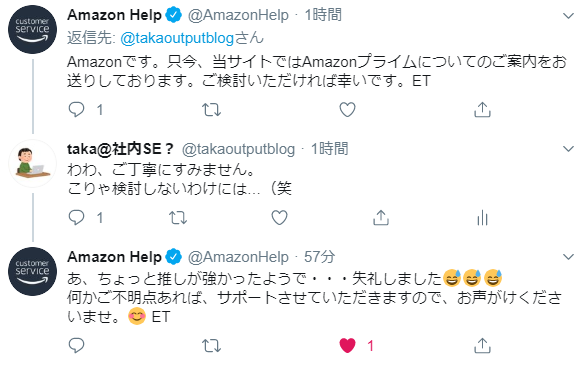585x365 pixels.
Task: Open the @takaoutputblog reply-to mention link
Action: pos(177,38)
